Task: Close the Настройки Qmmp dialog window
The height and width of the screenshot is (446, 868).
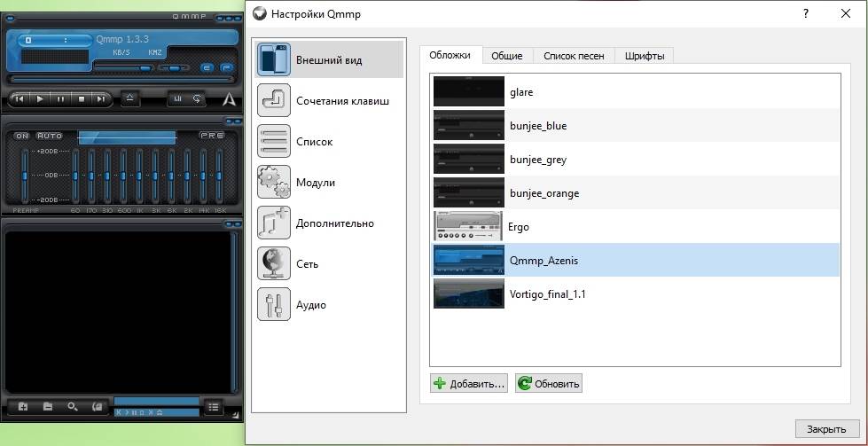Action: (845, 14)
